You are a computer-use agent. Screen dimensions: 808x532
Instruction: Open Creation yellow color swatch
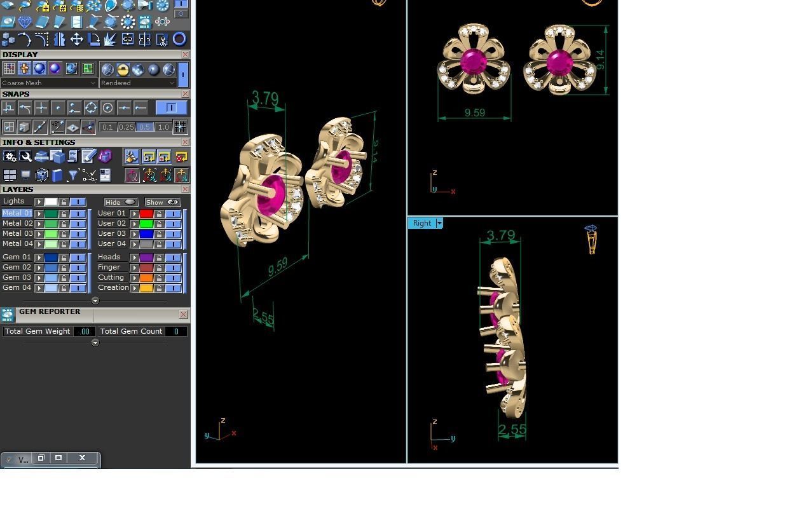[146, 288]
